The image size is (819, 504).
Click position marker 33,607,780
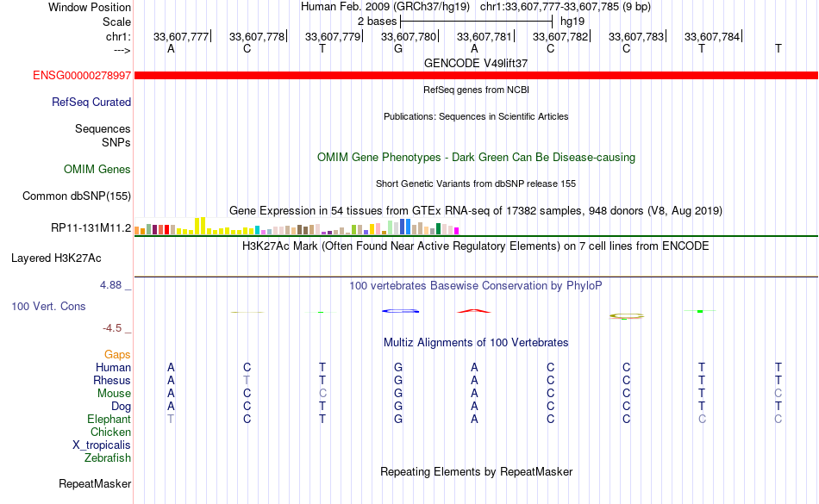coord(409,36)
